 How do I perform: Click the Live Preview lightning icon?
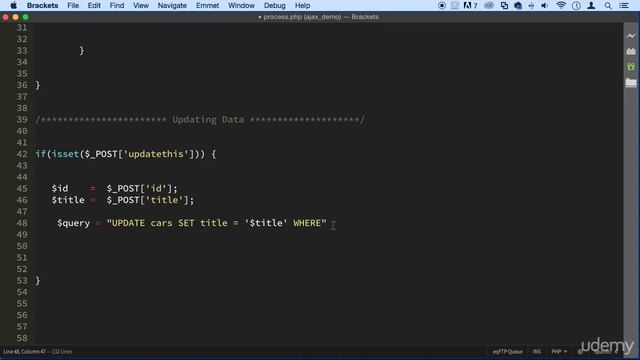(x=631, y=36)
